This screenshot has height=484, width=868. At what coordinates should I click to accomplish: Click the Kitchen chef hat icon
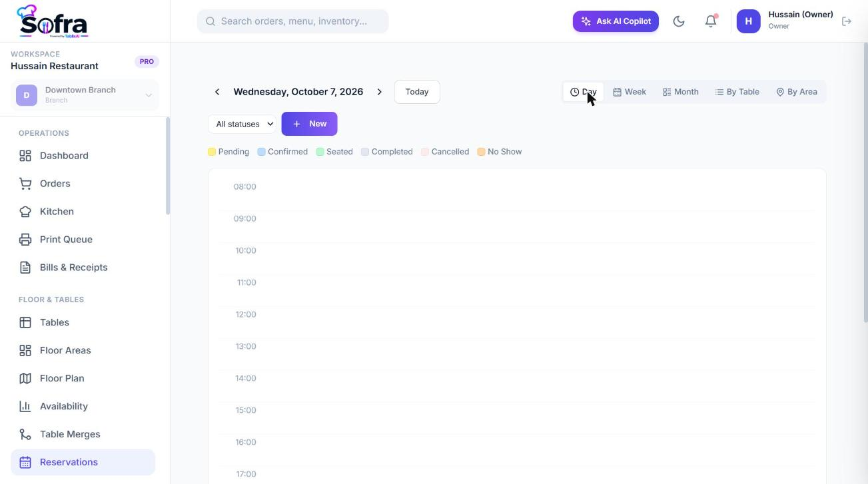[25, 212]
